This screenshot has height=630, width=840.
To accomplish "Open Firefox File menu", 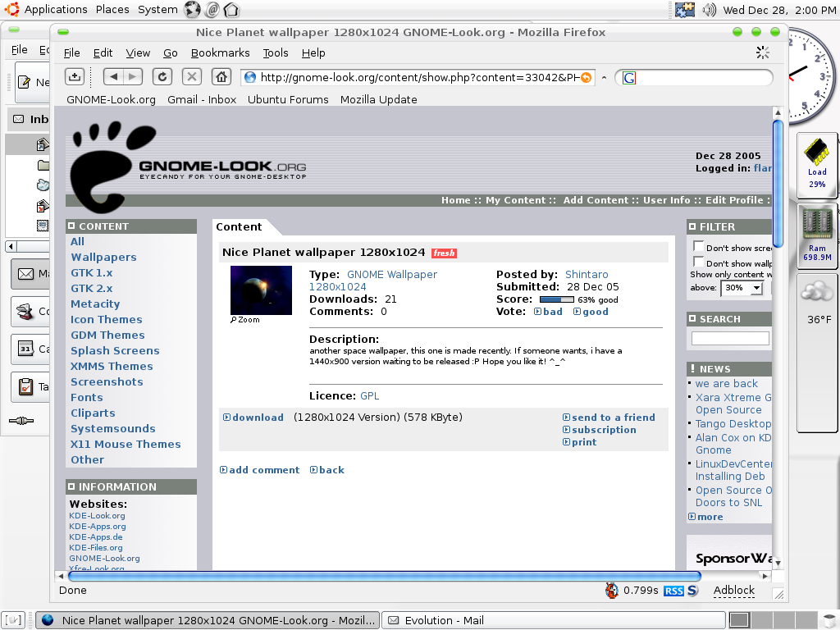I will pos(72,53).
